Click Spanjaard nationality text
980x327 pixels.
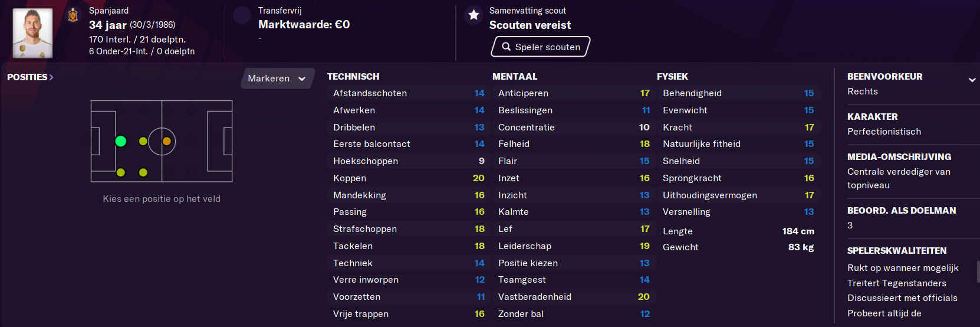(108, 11)
